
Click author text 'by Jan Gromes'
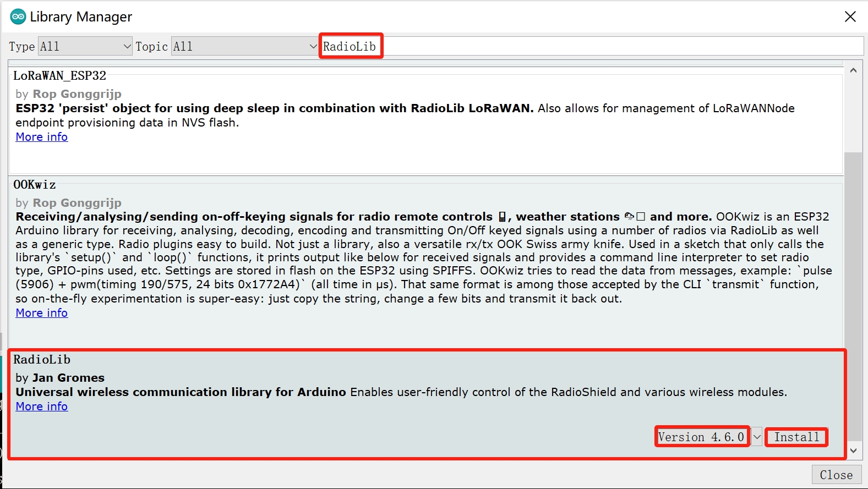click(x=60, y=378)
